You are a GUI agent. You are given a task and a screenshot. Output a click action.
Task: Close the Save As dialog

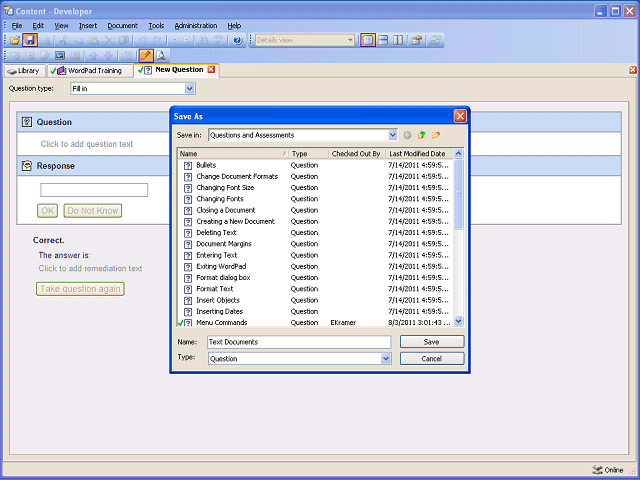click(460, 116)
